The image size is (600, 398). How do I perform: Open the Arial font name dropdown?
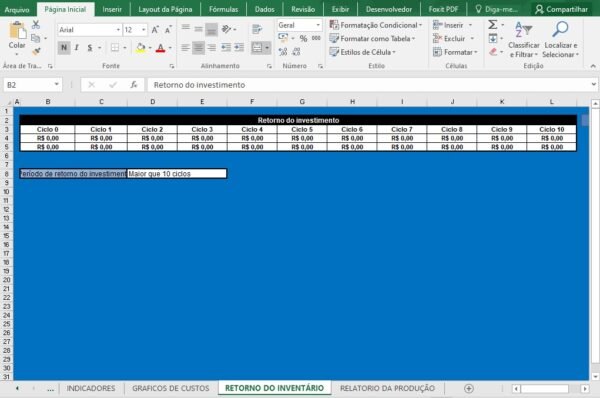point(118,30)
